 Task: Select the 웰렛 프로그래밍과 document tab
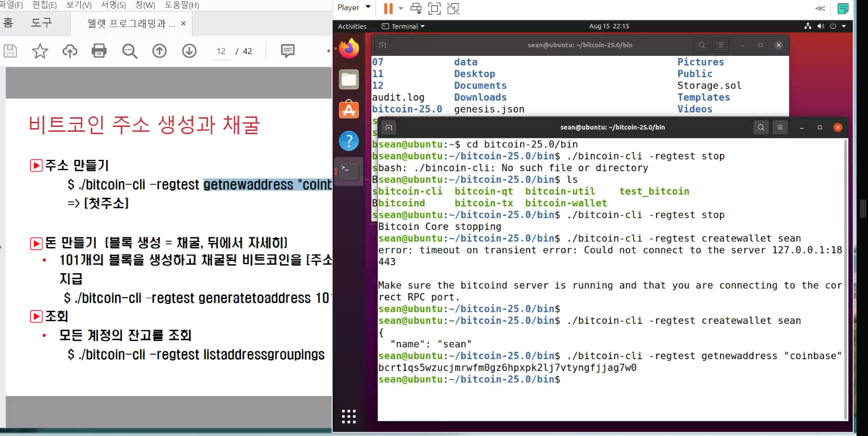tap(130, 23)
